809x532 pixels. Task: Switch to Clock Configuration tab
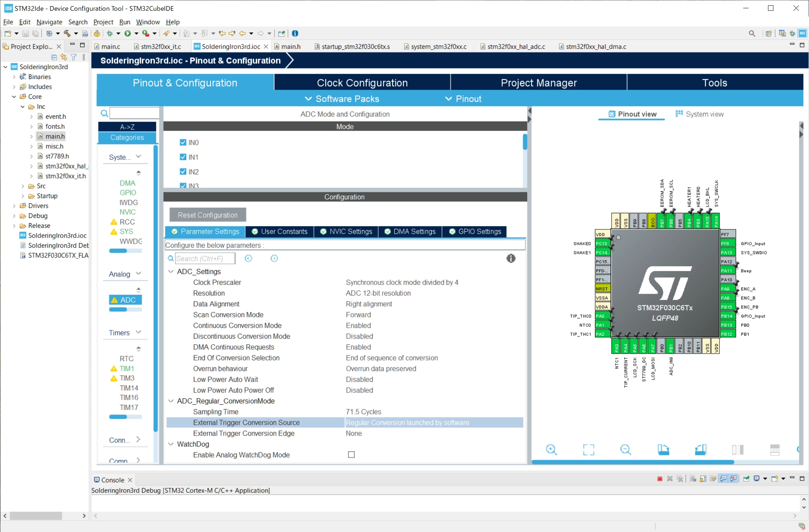click(362, 83)
